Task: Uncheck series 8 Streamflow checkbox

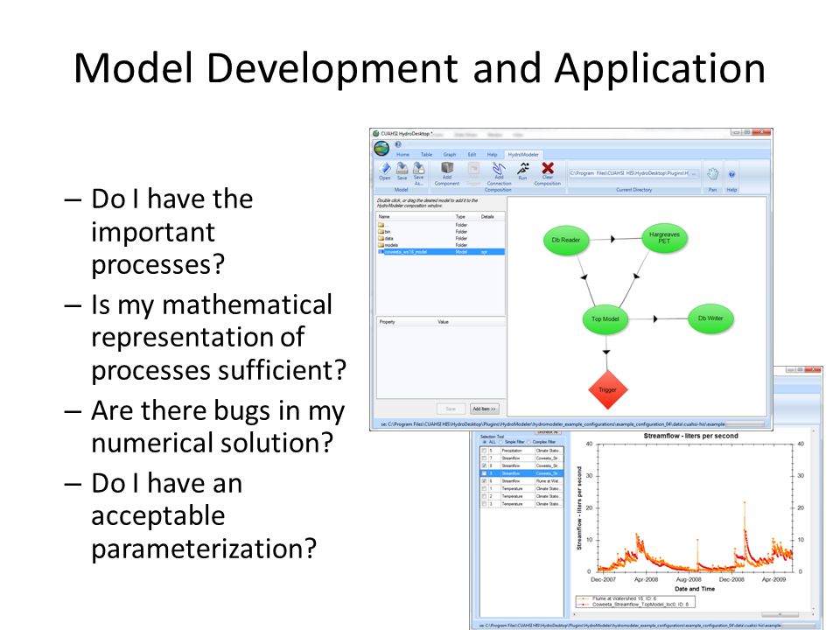Action: [x=484, y=465]
